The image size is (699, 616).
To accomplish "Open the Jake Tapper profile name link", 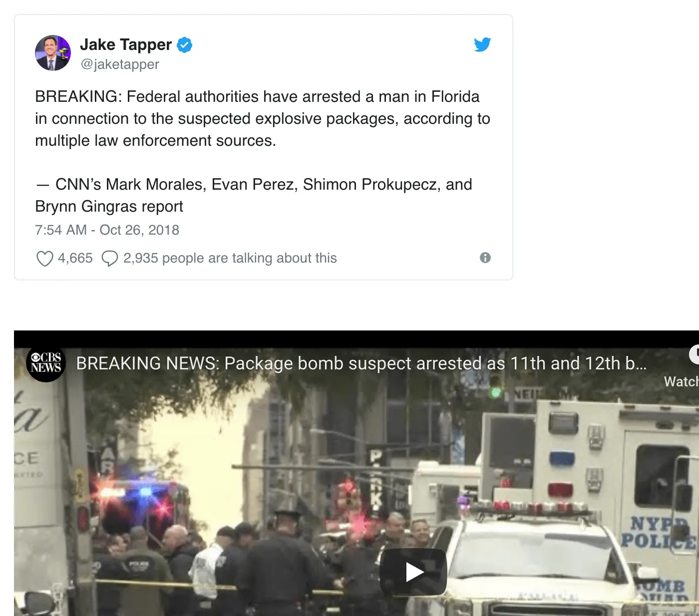I will (126, 44).
